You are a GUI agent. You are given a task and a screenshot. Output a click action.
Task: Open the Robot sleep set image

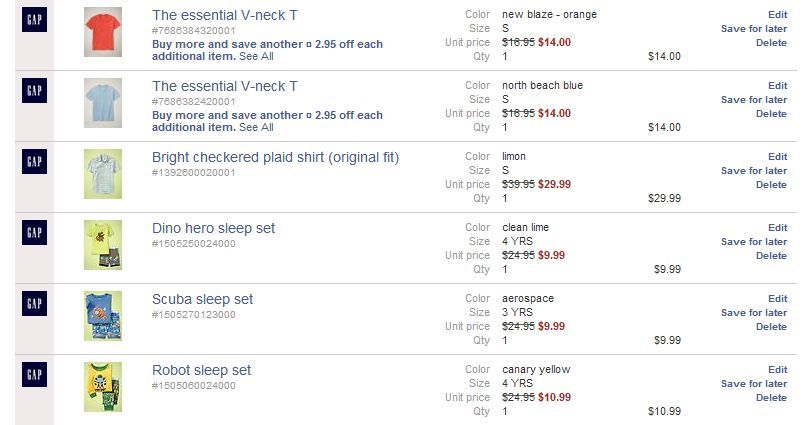[x=103, y=387]
